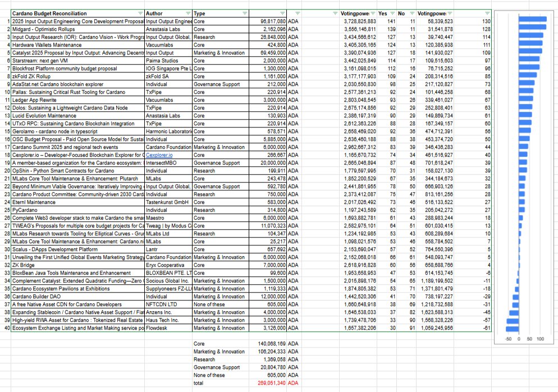This screenshot has height=392, width=558.
Task: Select author cell 'Tastenkunst GmbH'
Action: [168, 202]
